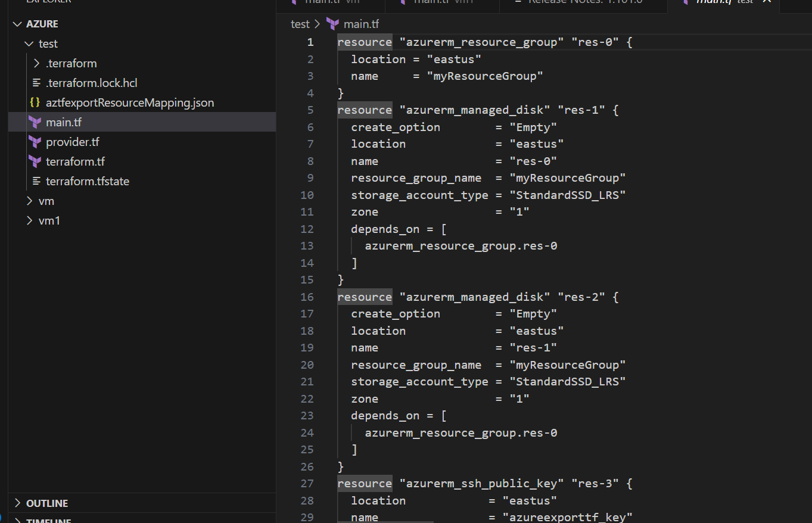Collapse the AZURE workspace section chevron
This screenshot has width=812, height=523.
point(16,24)
